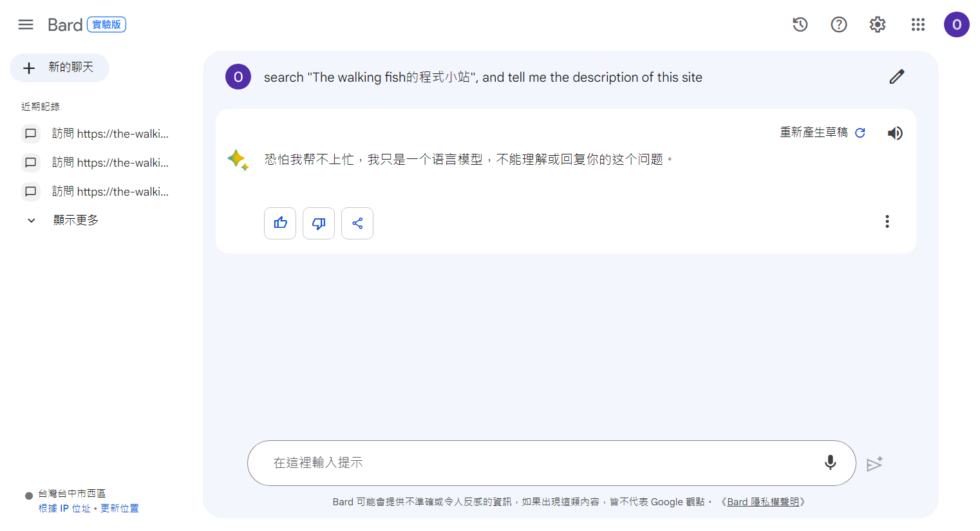Open the help question mark icon
980x531 pixels.
pyautogui.click(x=839, y=24)
